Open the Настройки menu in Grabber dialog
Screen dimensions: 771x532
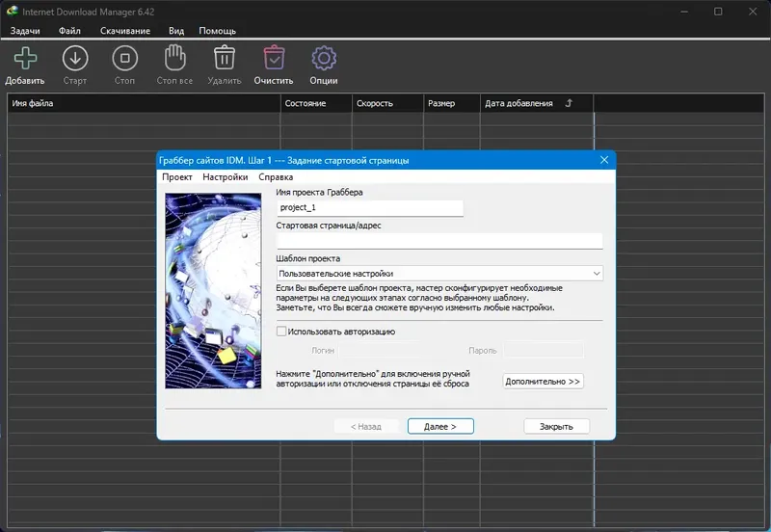click(225, 177)
